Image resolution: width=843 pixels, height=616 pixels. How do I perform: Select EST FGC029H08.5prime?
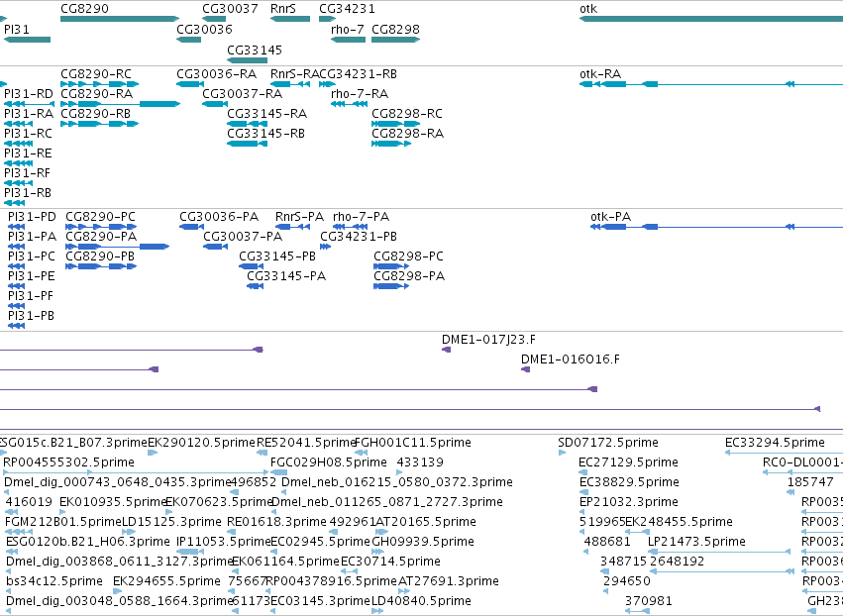(x=328, y=462)
